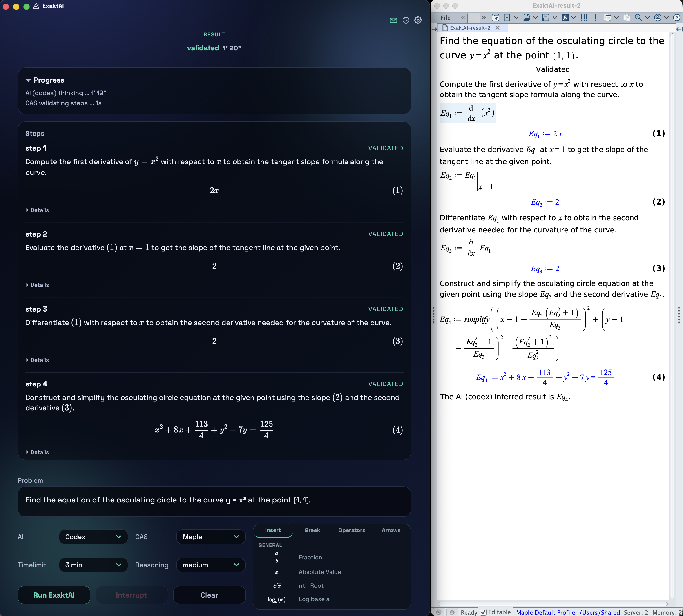This screenshot has width=683, height=616.
Task: Open the dropdown arrow next to the search magnifier
Action: [647, 18]
